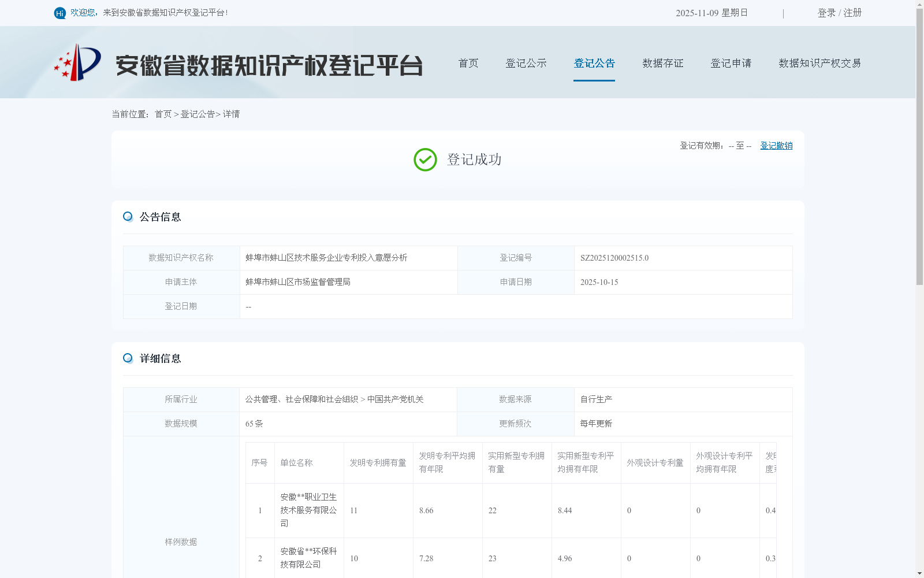
Task: Click the 序号 column header
Action: (x=260, y=463)
